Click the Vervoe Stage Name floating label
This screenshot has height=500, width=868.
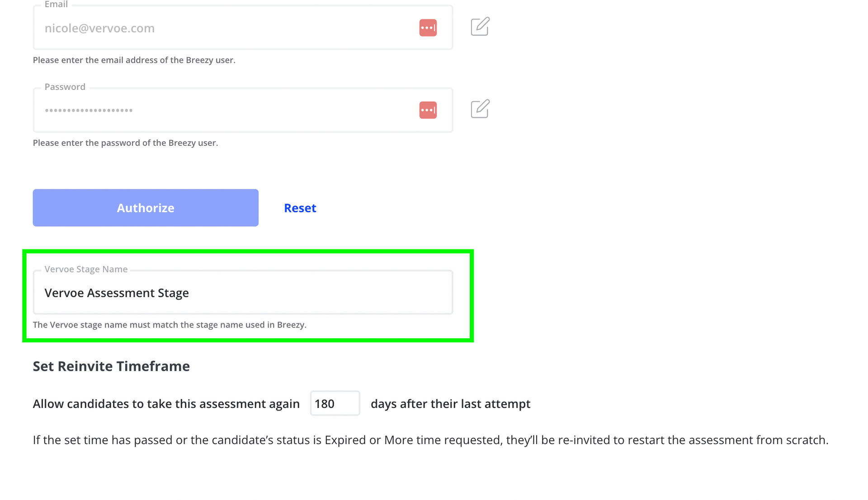click(86, 269)
